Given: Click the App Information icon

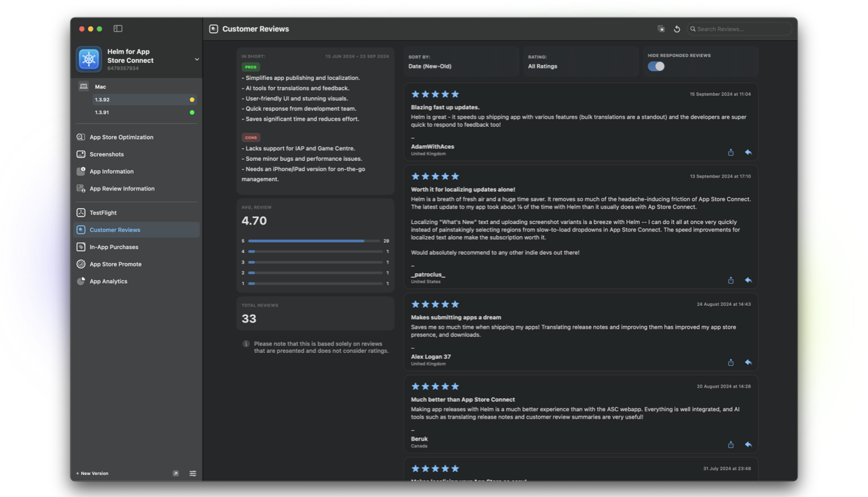Looking at the screenshot, I should (x=81, y=171).
